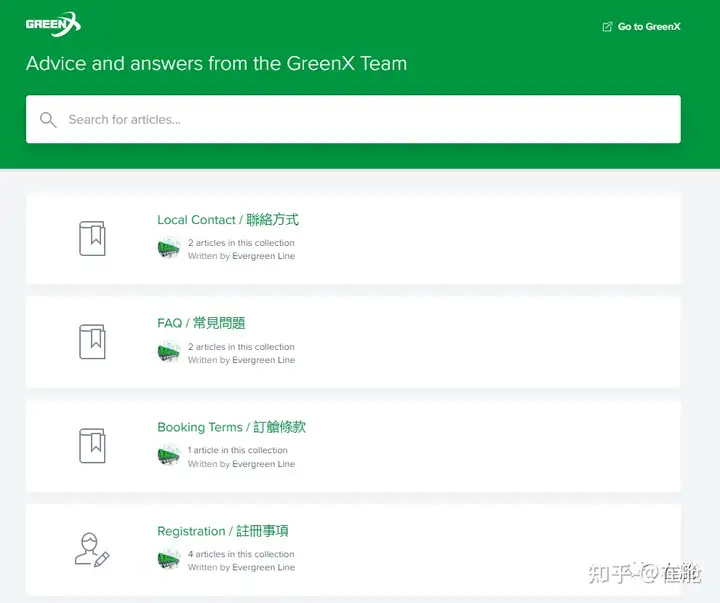Image resolution: width=720 pixels, height=603 pixels.
Task: Click the Evergreen Line avatar under FAQ
Action: point(169,352)
